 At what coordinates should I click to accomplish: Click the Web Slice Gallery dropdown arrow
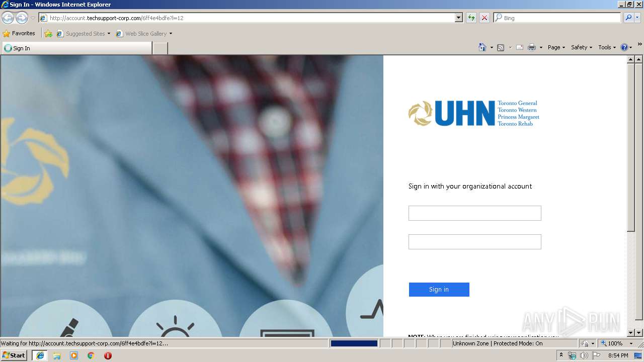(171, 34)
